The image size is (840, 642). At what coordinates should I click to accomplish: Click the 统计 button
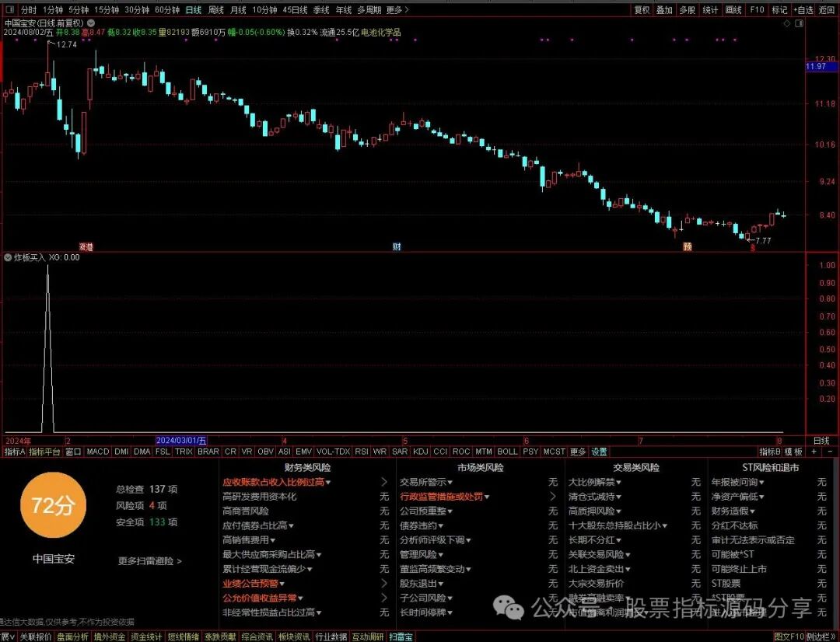[x=710, y=9]
